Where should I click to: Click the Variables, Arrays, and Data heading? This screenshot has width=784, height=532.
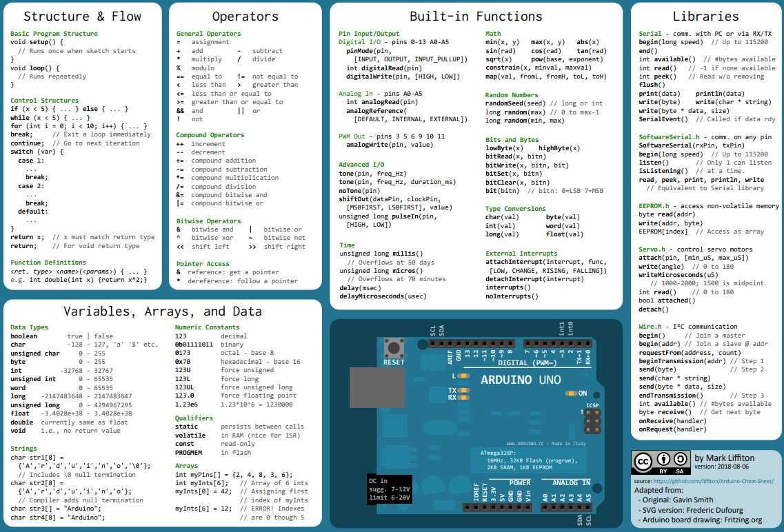tap(163, 311)
